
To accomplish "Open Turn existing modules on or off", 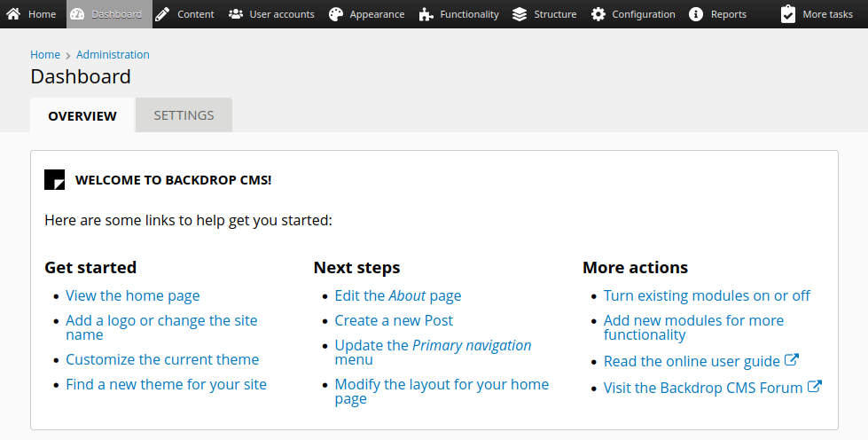I will (707, 296).
